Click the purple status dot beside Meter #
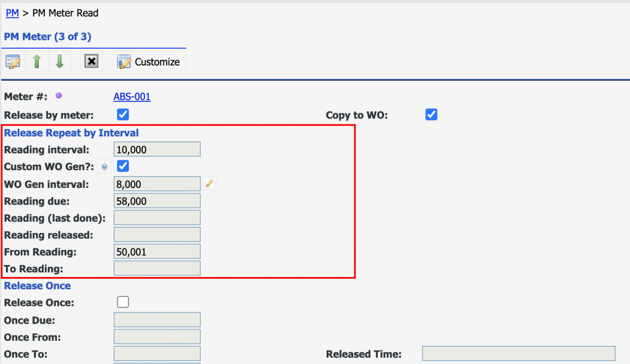This screenshot has height=364, width=630. tap(59, 95)
